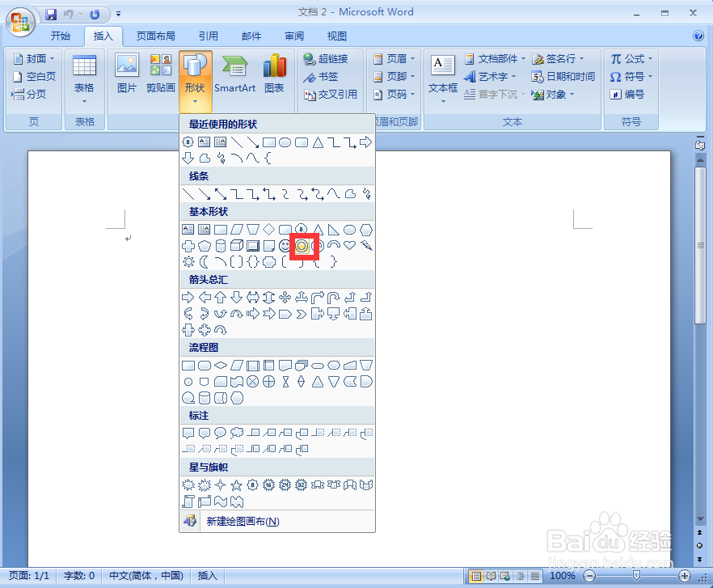Insert a SmartArt graphic
The width and height of the screenshot is (713, 588).
[x=234, y=74]
